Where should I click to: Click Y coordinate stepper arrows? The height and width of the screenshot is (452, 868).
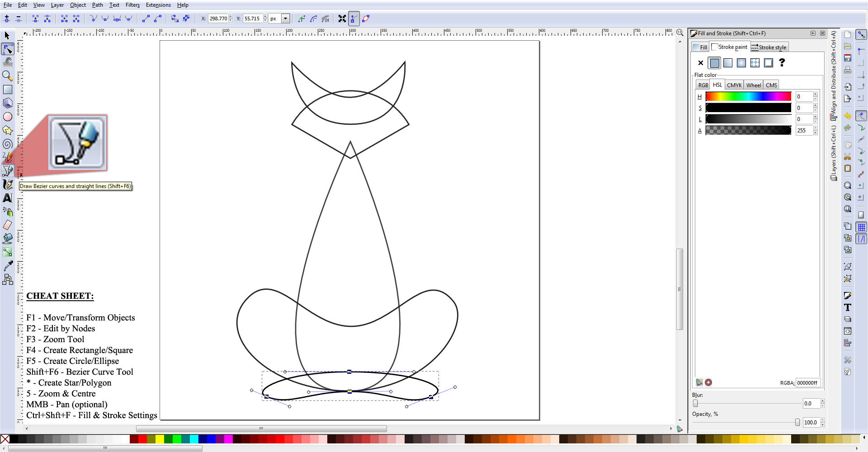[x=265, y=19]
